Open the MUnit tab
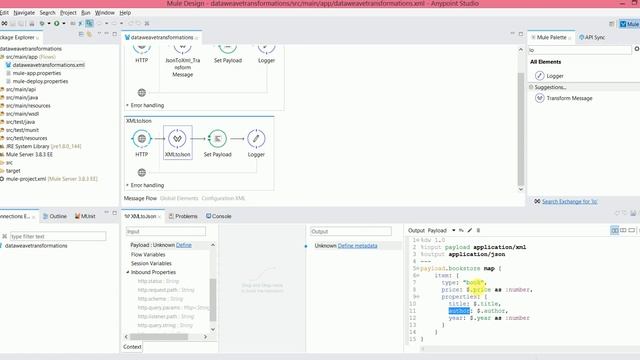Viewport: 640px width, 360px height. (85, 216)
